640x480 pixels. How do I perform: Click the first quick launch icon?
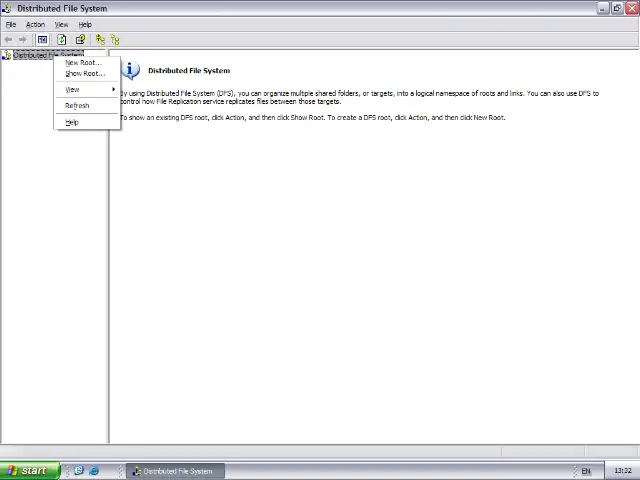click(x=79, y=471)
